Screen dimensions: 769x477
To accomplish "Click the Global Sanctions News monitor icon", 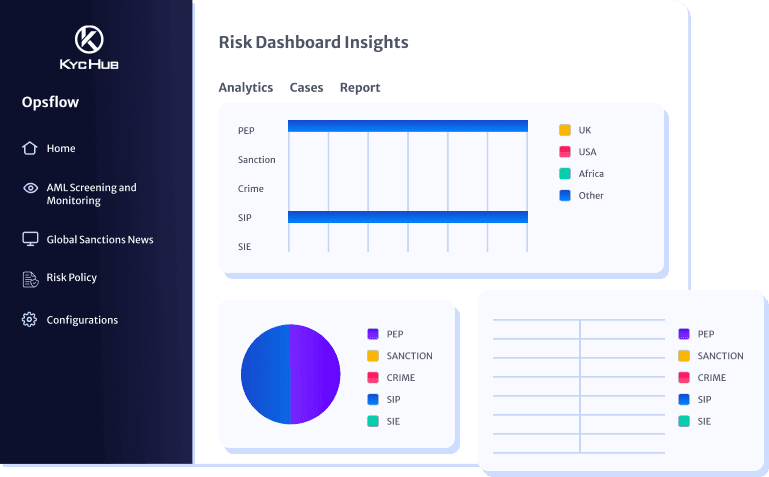I will click(x=30, y=239).
